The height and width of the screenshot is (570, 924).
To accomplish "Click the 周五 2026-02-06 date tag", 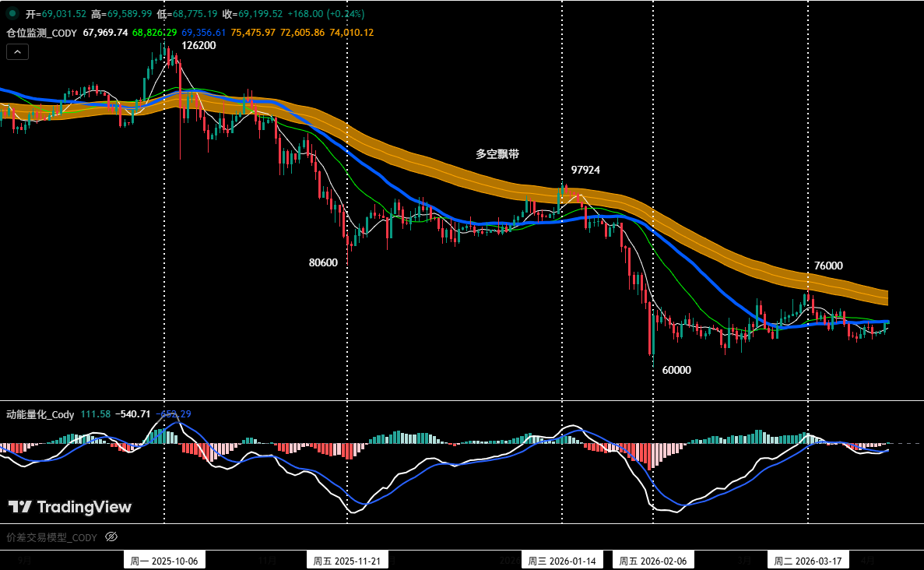I will [652, 560].
